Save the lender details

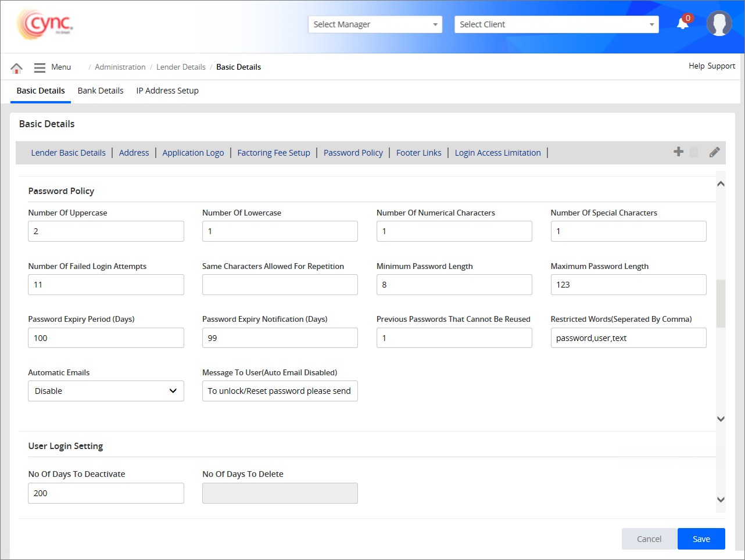click(x=701, y=539)
